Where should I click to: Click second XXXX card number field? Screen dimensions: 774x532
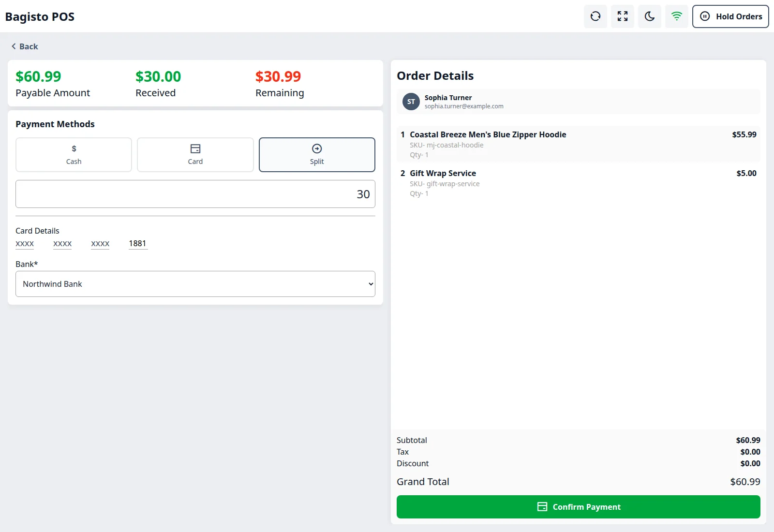(x=62, y=244)
